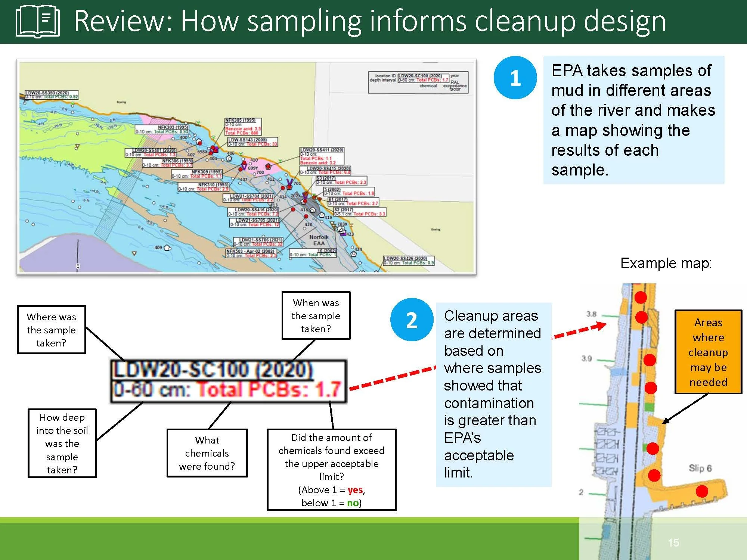
Task: Click the red dot inside Slip 6
Action: tap(702, 491)
